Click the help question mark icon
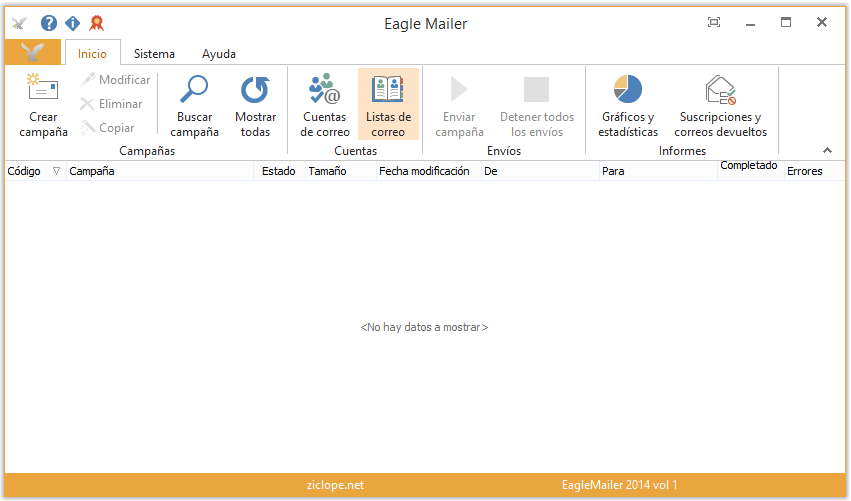851x501 pixels. pos(48,23)
